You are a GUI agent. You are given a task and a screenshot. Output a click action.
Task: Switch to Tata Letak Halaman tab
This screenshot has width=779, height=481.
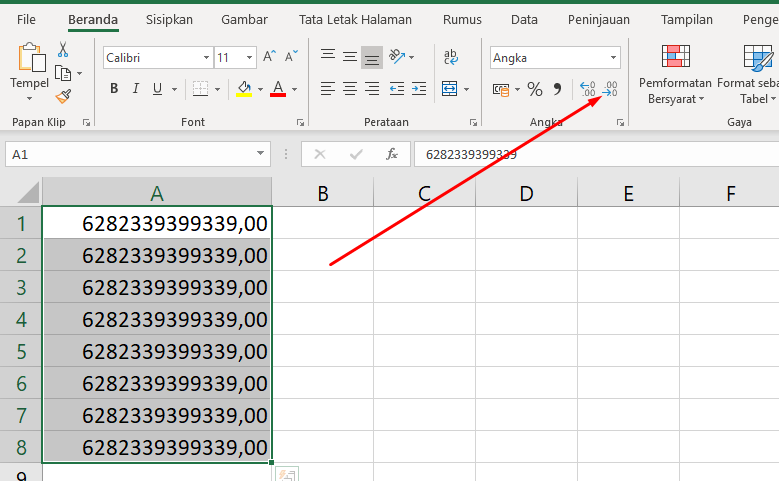[355, 19]
